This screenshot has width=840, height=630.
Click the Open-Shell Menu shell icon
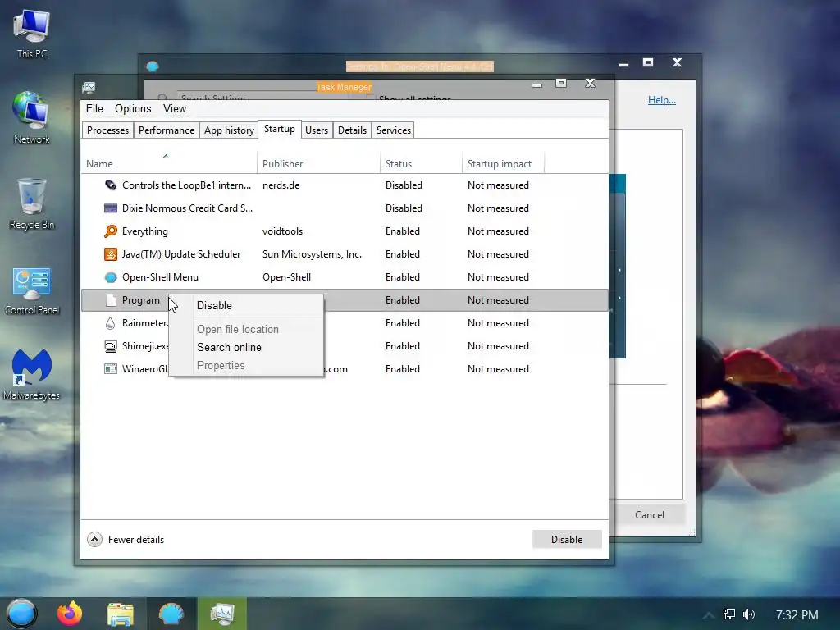[111, 277]
